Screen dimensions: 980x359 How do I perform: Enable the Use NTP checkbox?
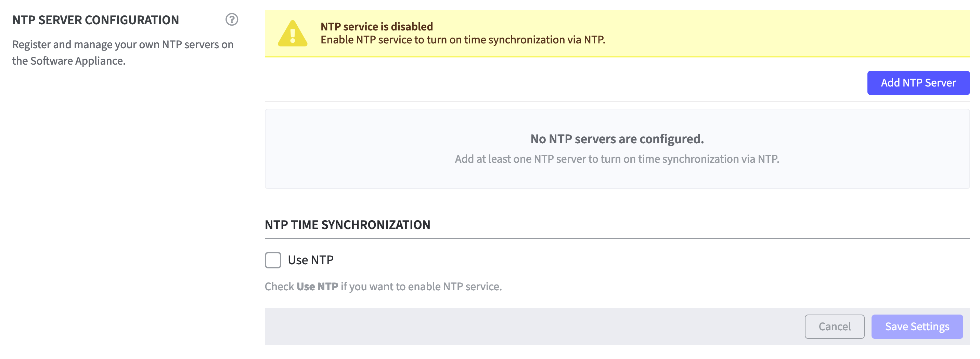click(273, 260)
